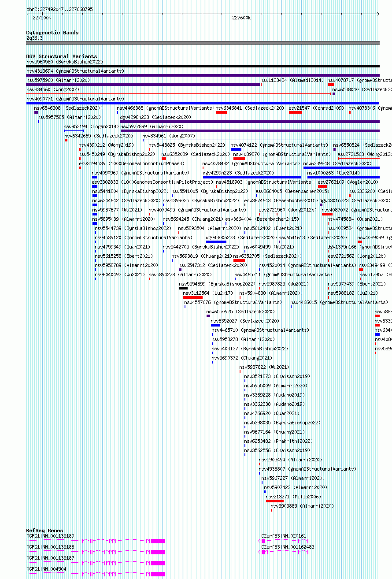This screenshot has width=392, height=579.
Task: Select esv3664005 (Besenbacher2015) variant label
Action: pos(293,191)
